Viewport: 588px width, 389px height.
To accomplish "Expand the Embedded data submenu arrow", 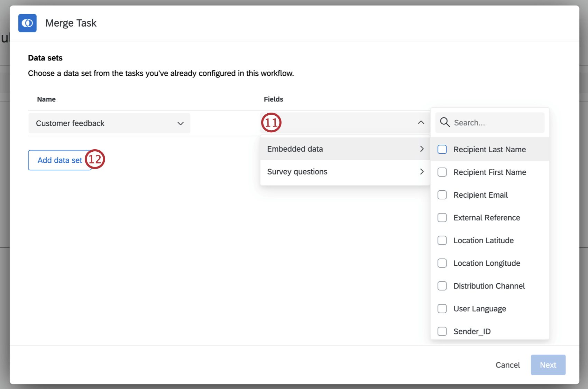I will pyautogui.click(x=422, y=149).
